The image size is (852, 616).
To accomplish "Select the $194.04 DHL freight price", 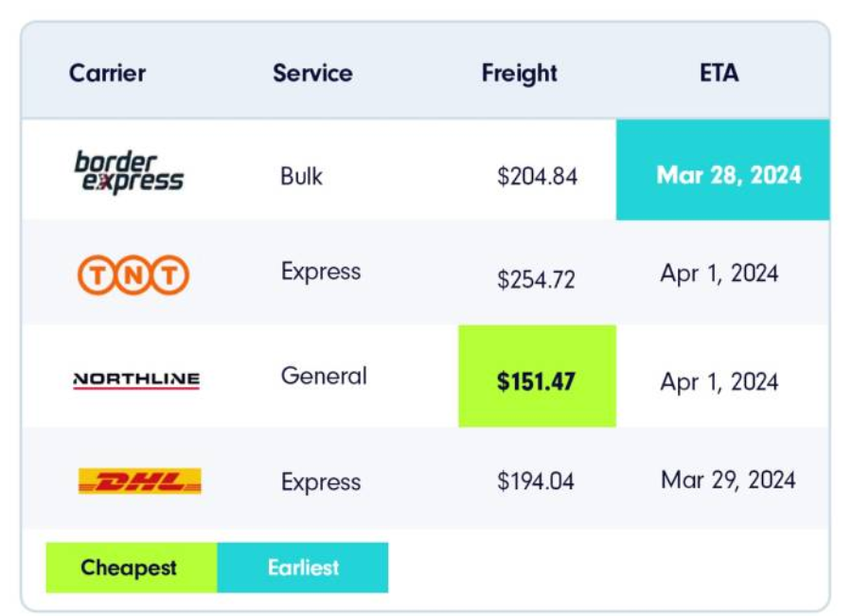I will (x=536, y=482).
